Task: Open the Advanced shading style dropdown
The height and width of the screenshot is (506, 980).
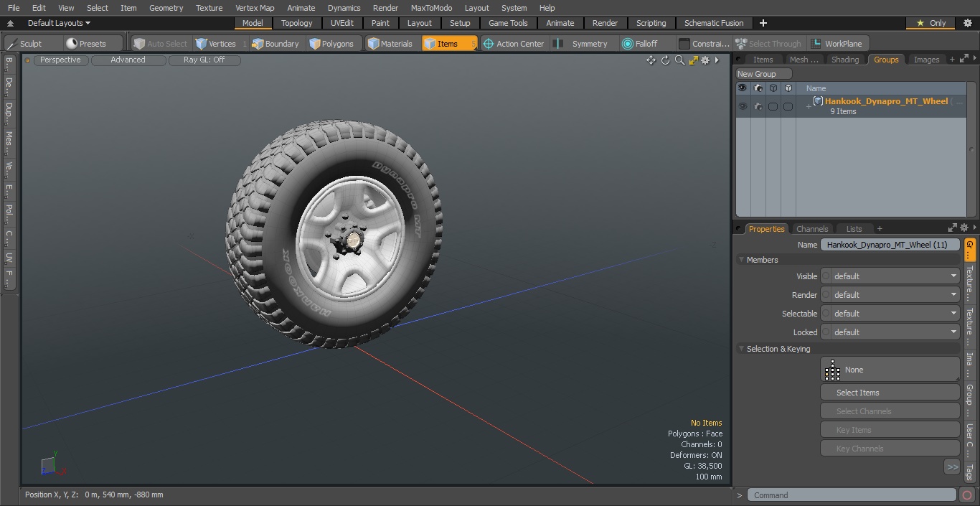Action: pos(128,60)
